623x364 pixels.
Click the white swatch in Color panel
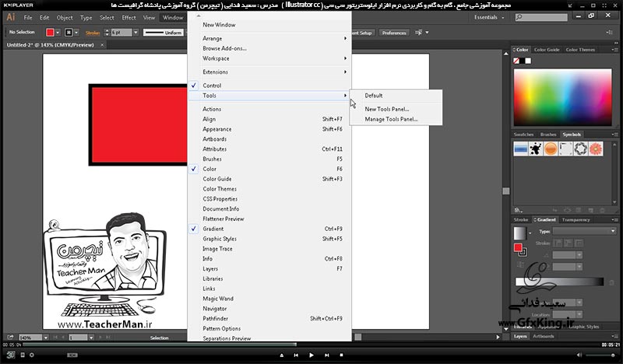tap(528, 61)
